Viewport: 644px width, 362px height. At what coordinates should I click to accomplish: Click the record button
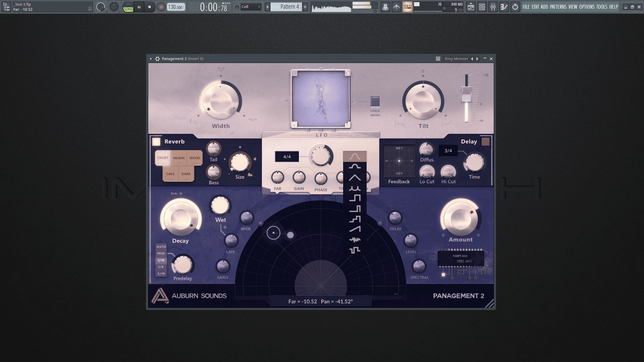[x=161, y=7]
